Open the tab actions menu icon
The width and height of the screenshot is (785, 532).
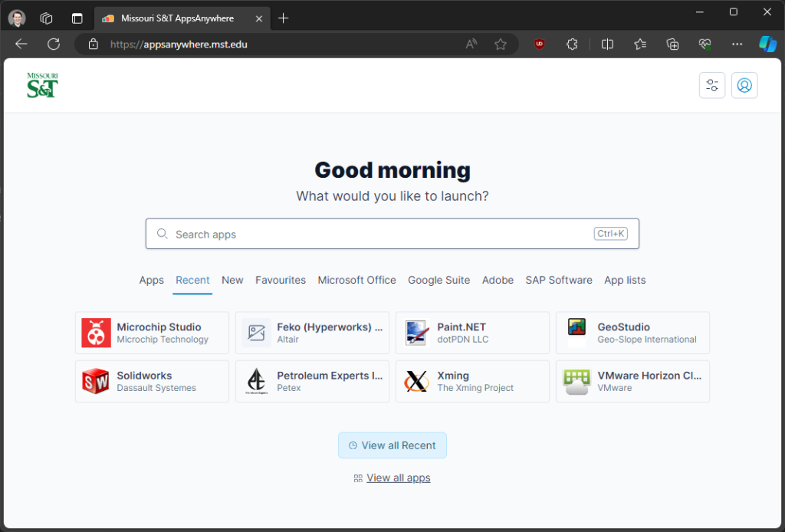[77, 18]
